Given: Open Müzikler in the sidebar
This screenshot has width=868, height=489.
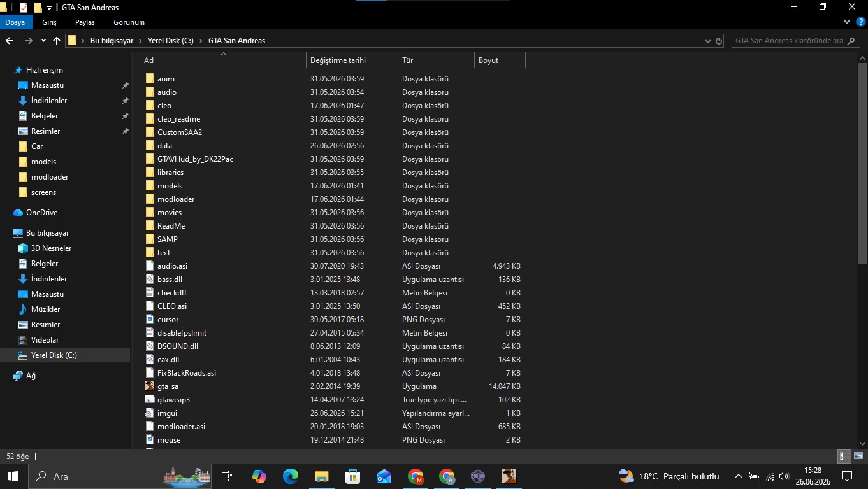Looking at the screenshot, I should pos(45,309).
